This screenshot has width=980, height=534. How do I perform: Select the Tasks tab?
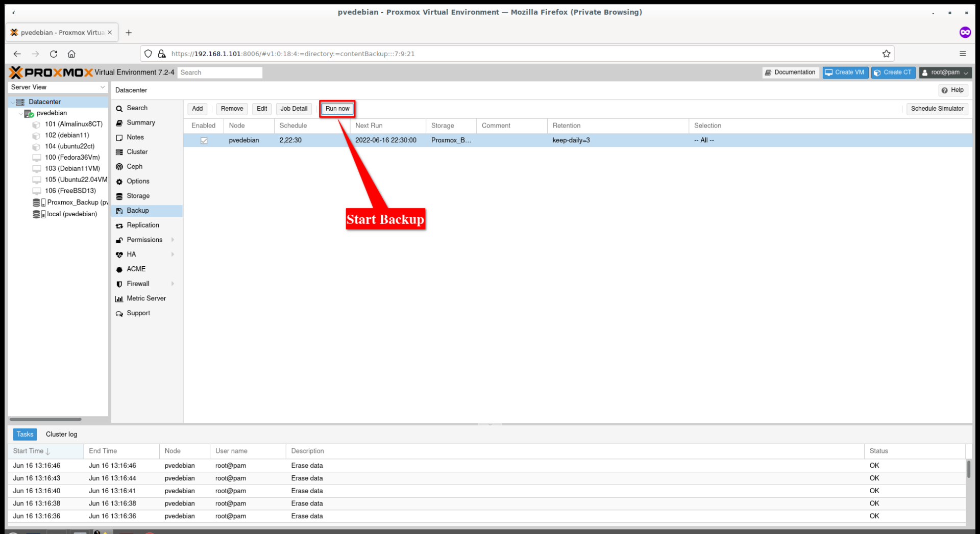24,434
